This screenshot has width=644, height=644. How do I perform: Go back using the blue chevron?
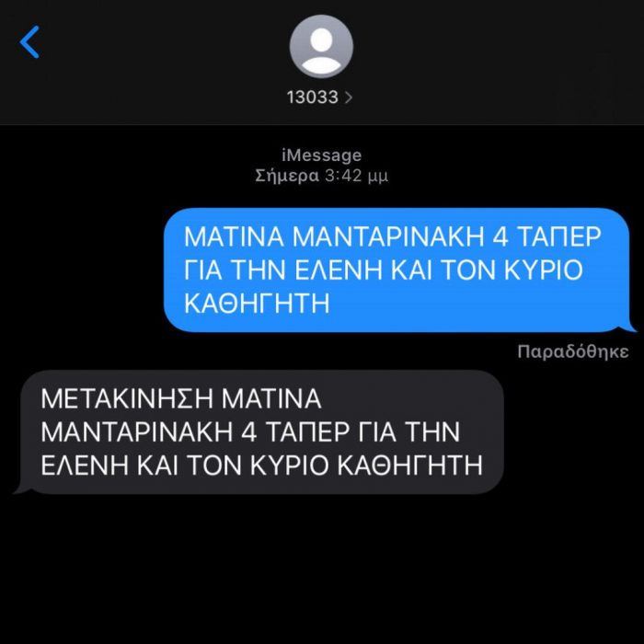point(29,42)
